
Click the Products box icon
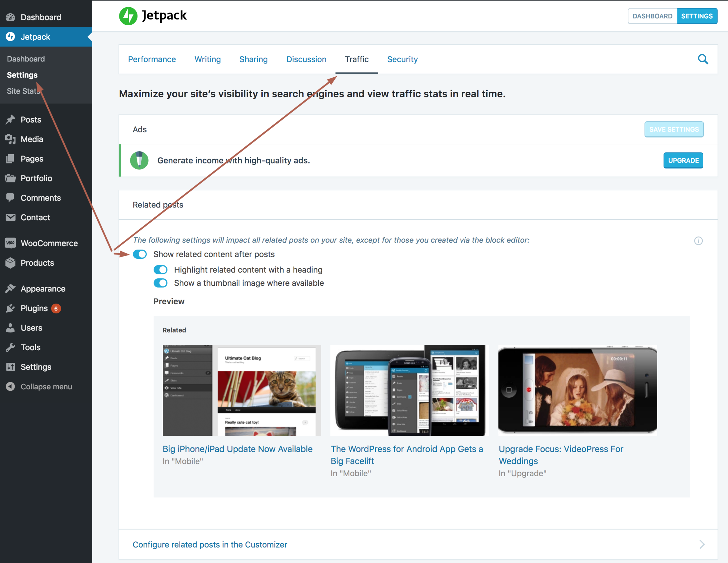coord(10,263)
